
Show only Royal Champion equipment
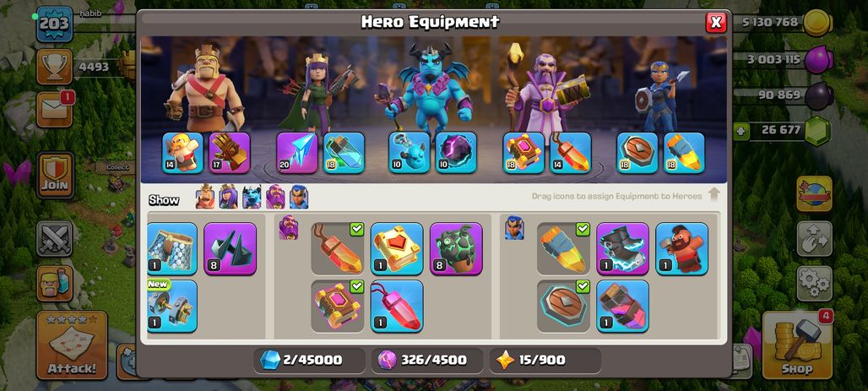[x=299, y=197]
